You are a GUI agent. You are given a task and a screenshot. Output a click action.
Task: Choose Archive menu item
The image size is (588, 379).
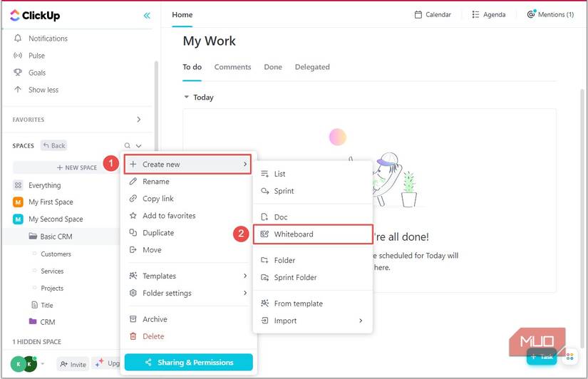(x=155, y=319)
